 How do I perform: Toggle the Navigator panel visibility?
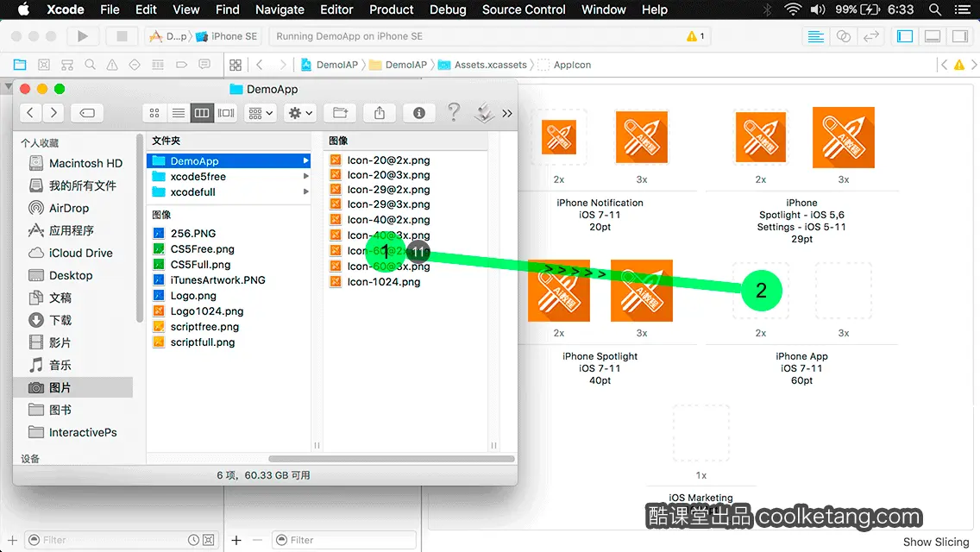click(905, 36)
